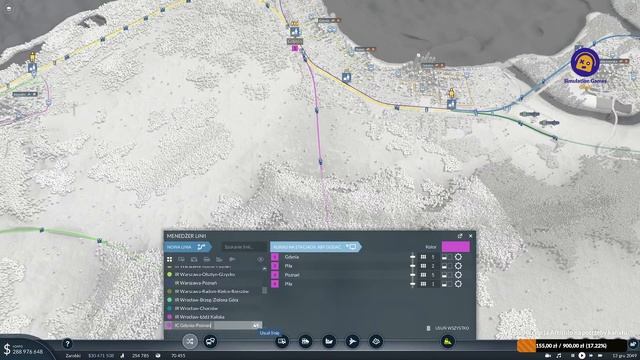
Task: Detach the Menedżer linii window
Action: pyautogui.click(x=460, y=236)
